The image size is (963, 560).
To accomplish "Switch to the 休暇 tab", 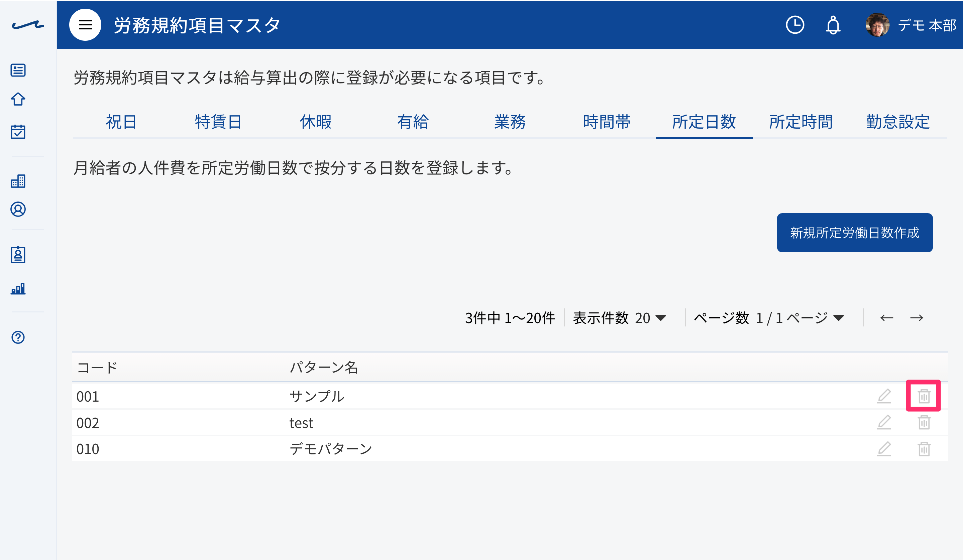I will click(x=315, y=122).
